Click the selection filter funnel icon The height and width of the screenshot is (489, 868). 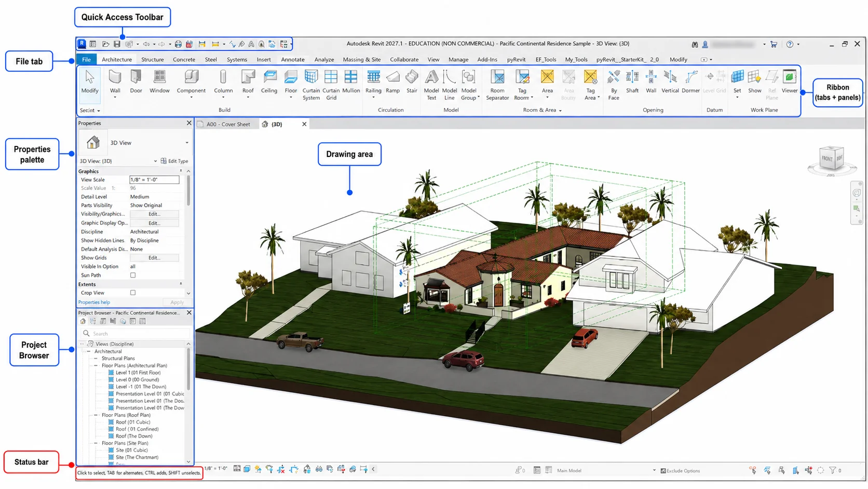pos(833,470)
